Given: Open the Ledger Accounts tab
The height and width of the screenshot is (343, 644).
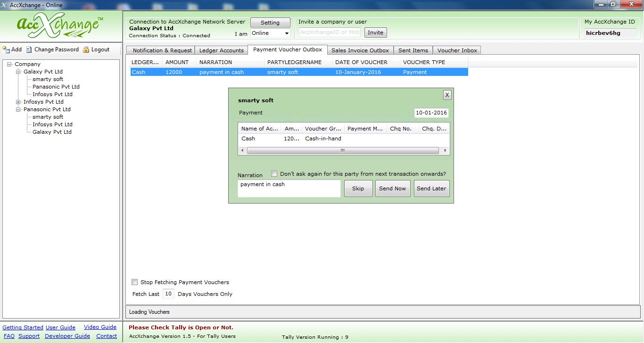Looking at the screenshot, I should click(222, 50).
